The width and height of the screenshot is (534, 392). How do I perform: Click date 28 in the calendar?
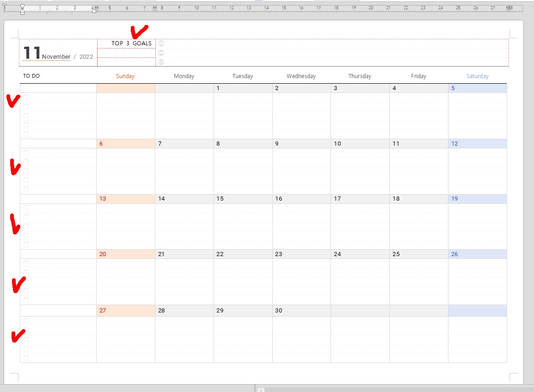pyautogui.click(x=161, y=311)
